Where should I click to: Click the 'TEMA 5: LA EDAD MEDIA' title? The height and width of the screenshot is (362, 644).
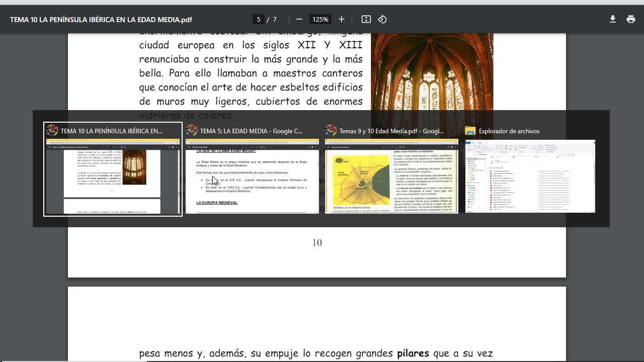[x=251, y=131]
